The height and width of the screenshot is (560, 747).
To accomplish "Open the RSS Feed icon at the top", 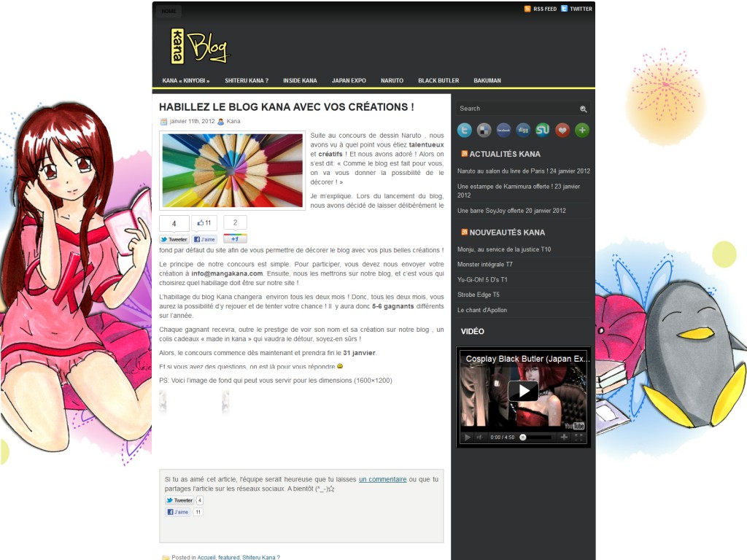I will click(x=527, y=8).
